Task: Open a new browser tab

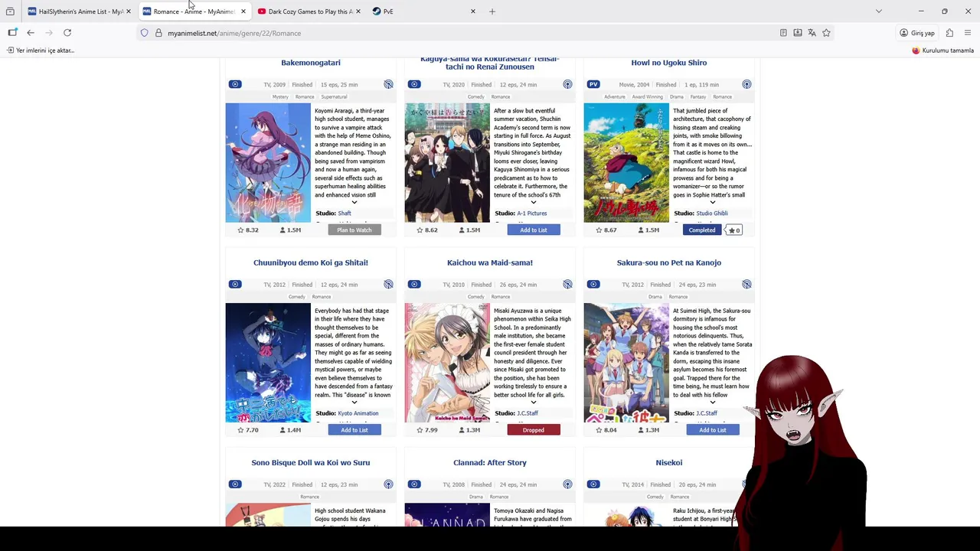Action: pyautogui.click(x=492, y=11)
